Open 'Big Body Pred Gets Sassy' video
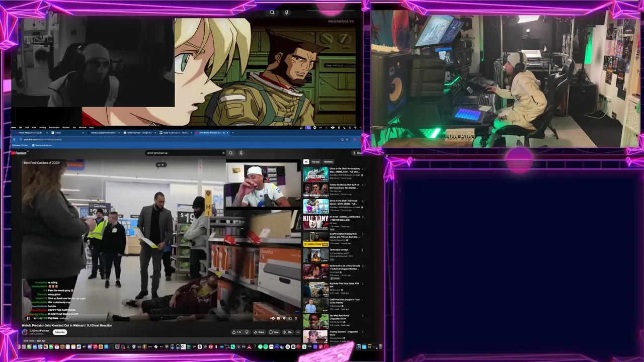This screenshot has height=362, width=644. coord(315,289)
